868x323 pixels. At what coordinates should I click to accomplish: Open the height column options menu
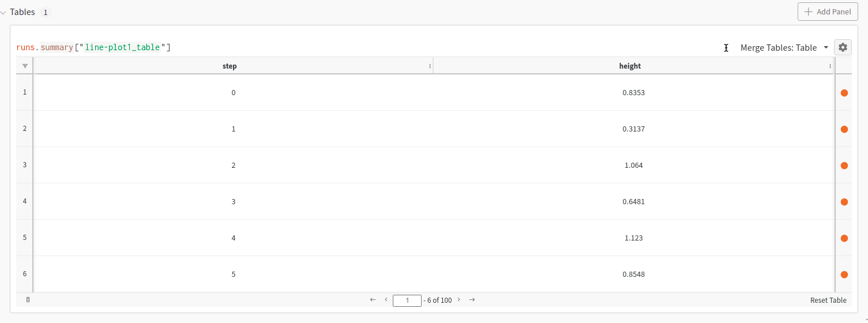pos(830,66)
